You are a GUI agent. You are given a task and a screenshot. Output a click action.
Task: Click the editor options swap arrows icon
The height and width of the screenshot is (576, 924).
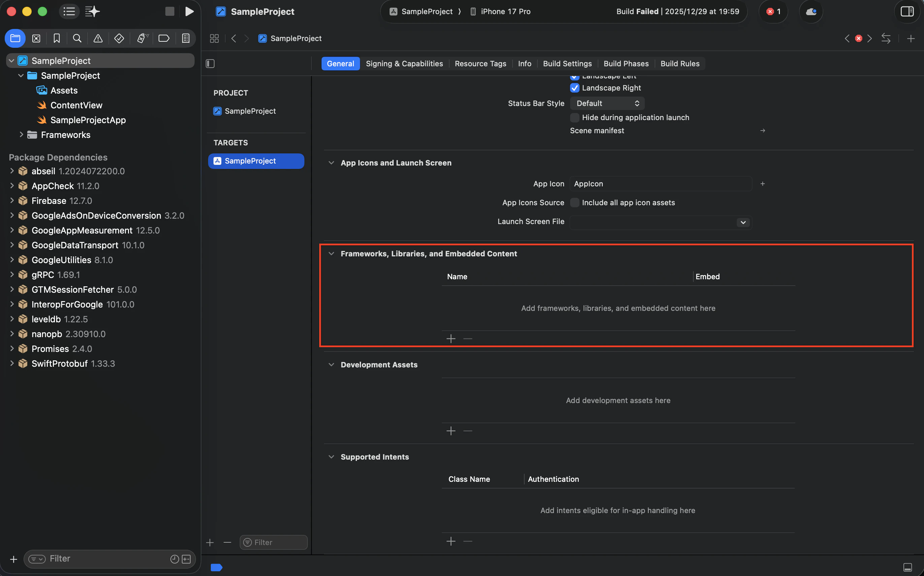886,38
